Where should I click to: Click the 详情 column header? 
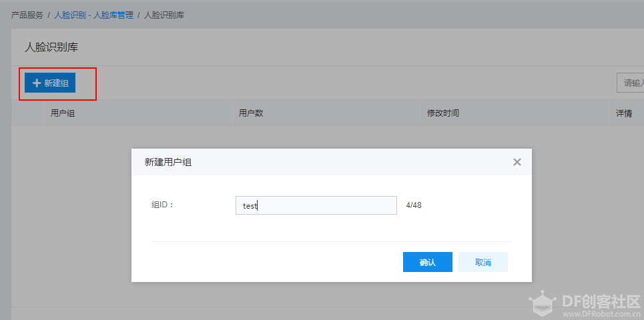624,113
